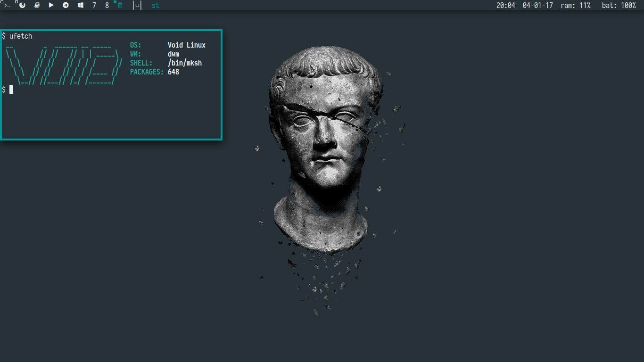Click the '648' packages value
Screen dimensions: 644x362
173,72
